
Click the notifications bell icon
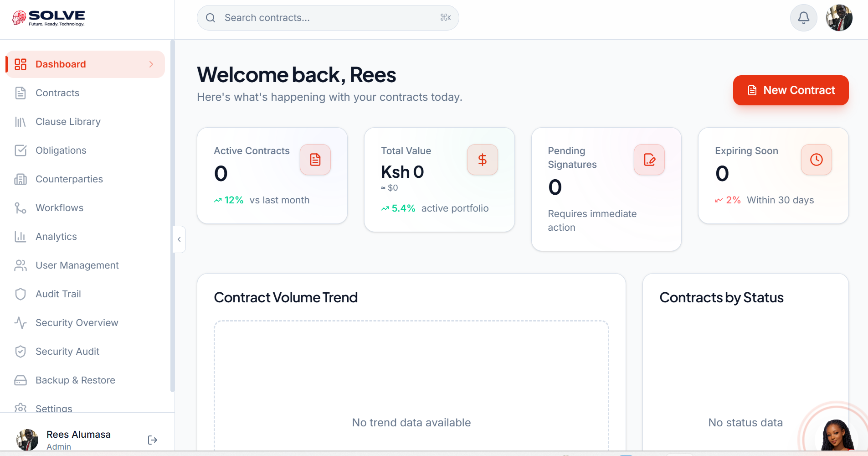click(803, 18)
